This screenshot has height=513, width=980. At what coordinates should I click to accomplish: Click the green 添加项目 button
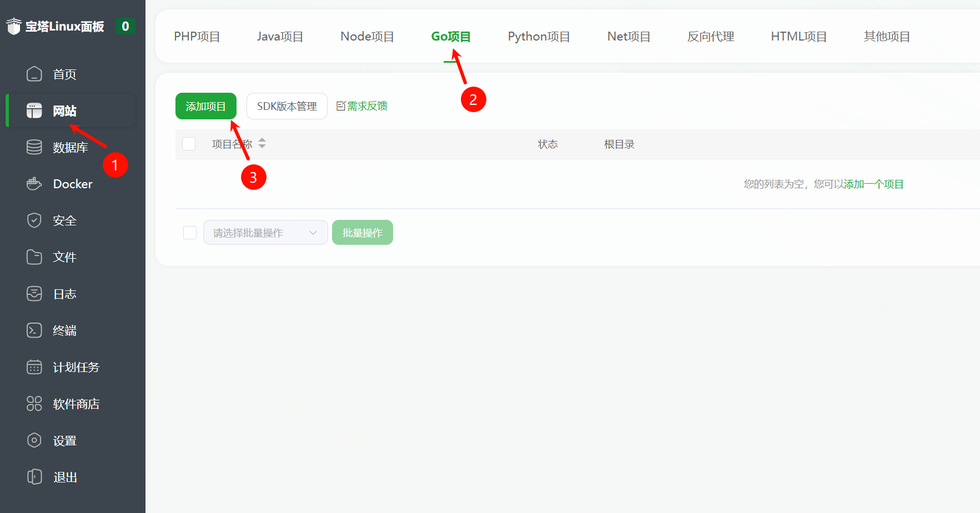[x=205, y=106]
